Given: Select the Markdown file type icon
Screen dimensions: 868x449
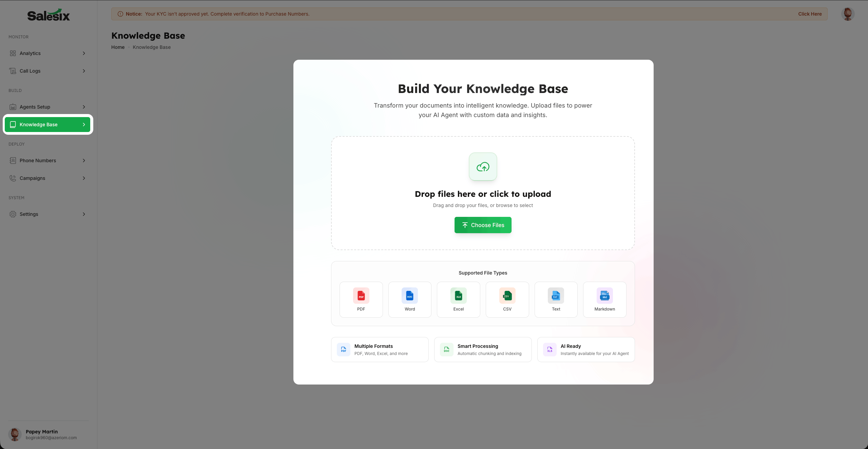Looking at the screenshot, I should coord(604,296).
